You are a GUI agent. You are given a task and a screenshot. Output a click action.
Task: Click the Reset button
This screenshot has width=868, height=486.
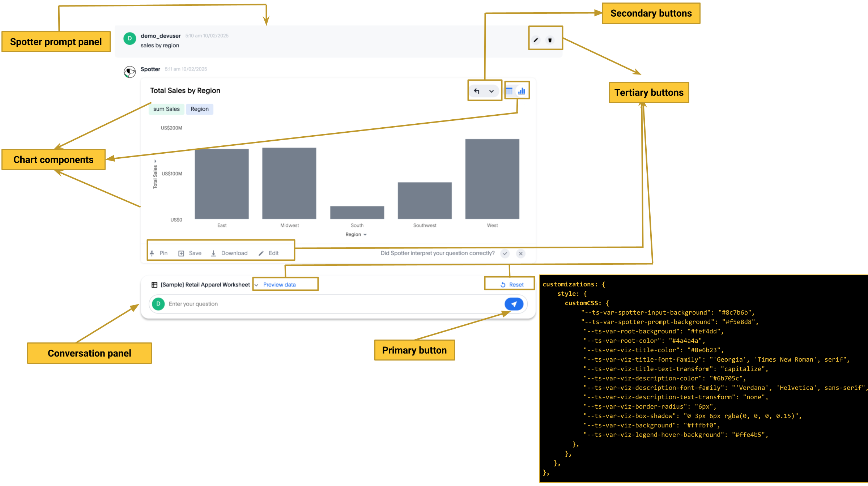coord(512,285)
